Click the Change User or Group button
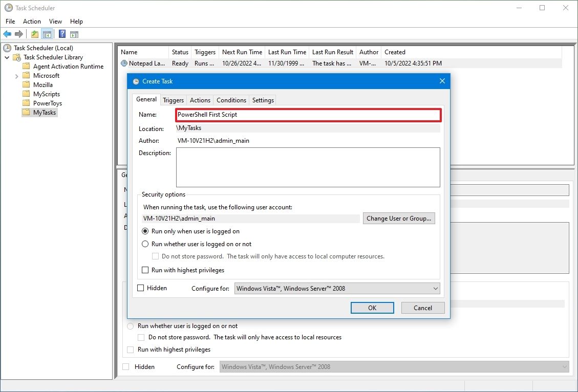Screen dimensions: 578x392 pos(399,218)
